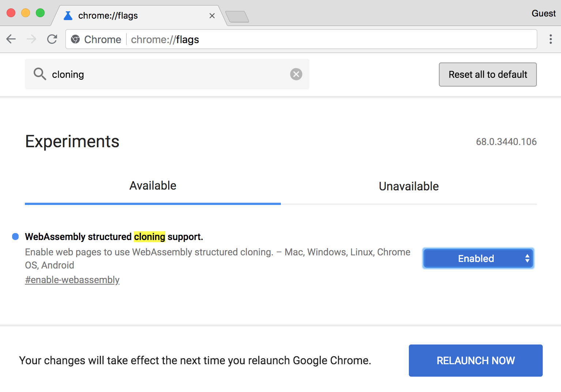Click the Guest profile label
The height and width of the screenshot is (392, 561).
pyautogui.click(x=544, y=14)
